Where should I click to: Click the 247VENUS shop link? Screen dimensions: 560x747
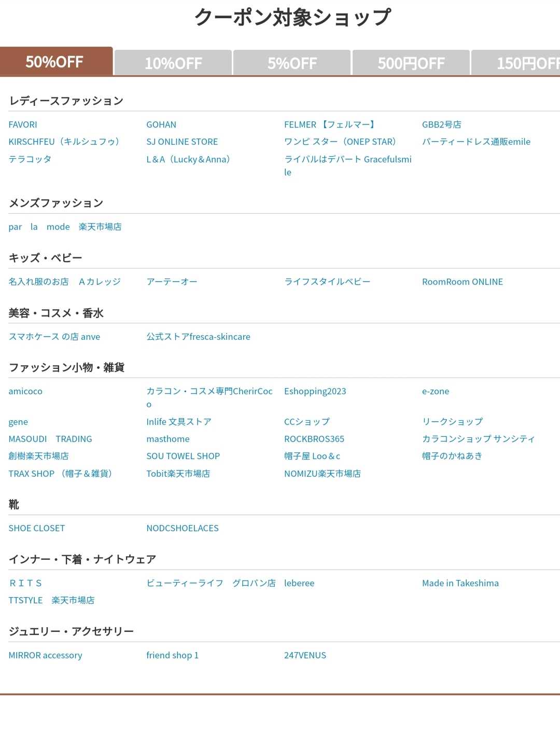(305, 655)
